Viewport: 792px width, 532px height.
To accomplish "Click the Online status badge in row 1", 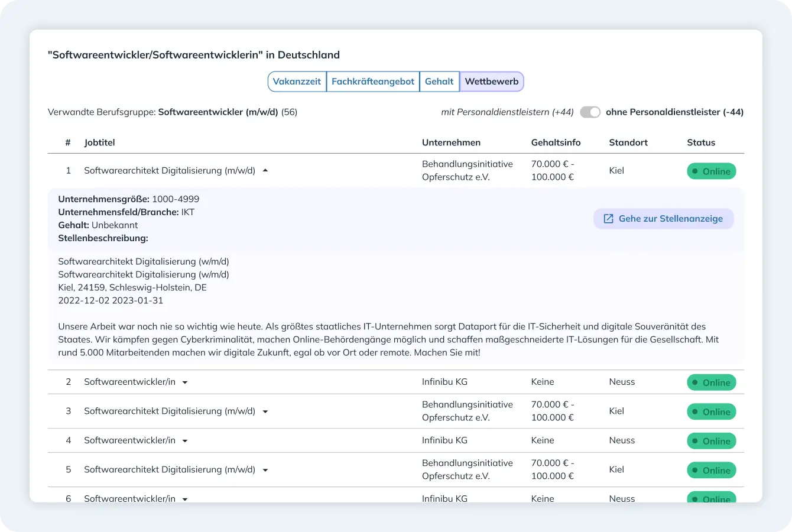I will click(711, 171).
